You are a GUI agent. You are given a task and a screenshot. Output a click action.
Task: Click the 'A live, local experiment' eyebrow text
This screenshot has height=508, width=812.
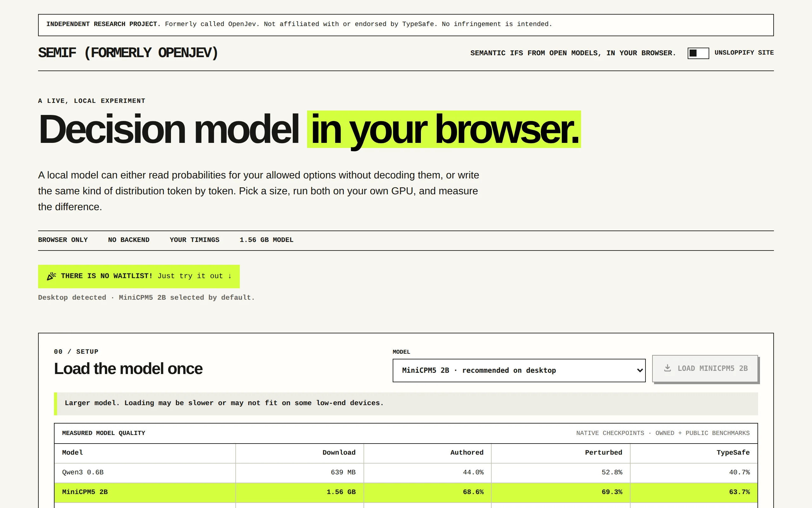[92, 101]
